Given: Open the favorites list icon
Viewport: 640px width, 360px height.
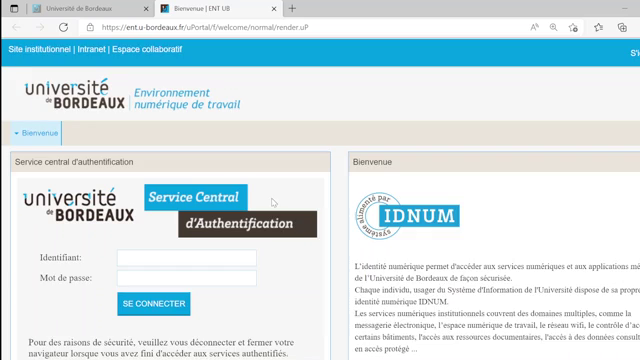Looking at the screenshot, I should tap(598, 27).
